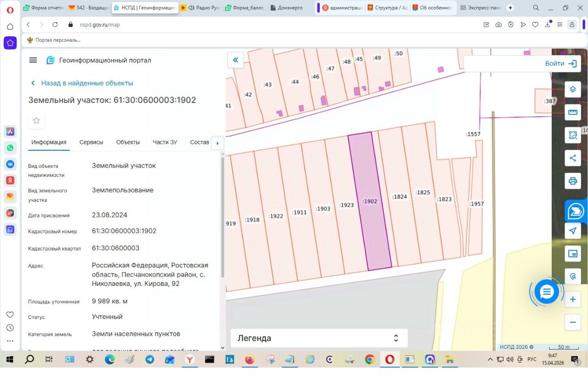Open the overview mini-map tool
This screenshot has width=588, height=381.
pyautogui.click(x=572, y=254)
